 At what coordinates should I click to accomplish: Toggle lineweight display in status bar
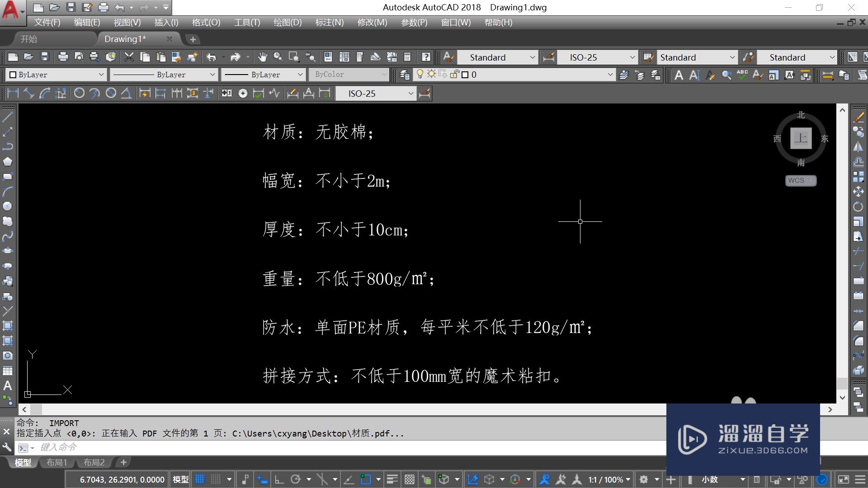coord(392,479)
